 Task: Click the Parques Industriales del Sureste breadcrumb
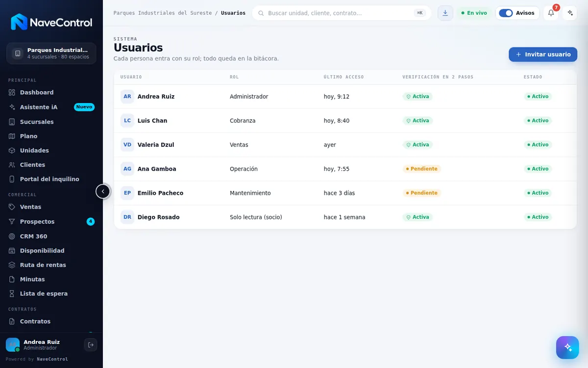163,13
